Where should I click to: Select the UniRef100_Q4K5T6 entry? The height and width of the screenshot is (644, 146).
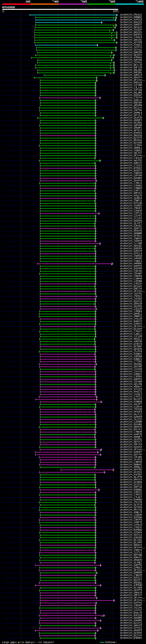(x=131, y=266)
